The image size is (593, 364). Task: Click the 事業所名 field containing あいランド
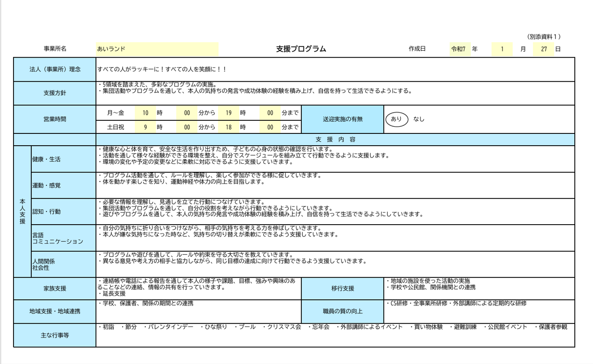point(157,49)
